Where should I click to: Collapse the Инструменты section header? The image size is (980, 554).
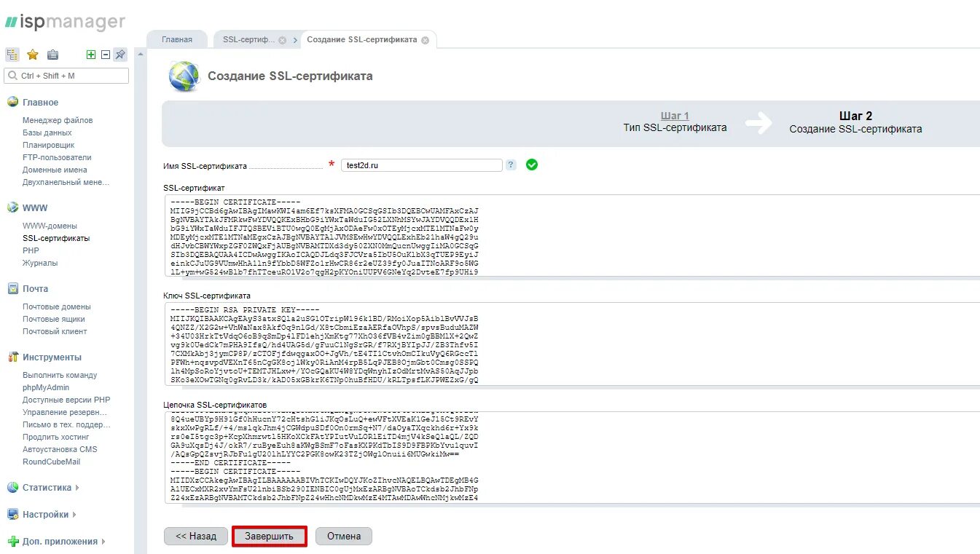click(x=52, y=357)
